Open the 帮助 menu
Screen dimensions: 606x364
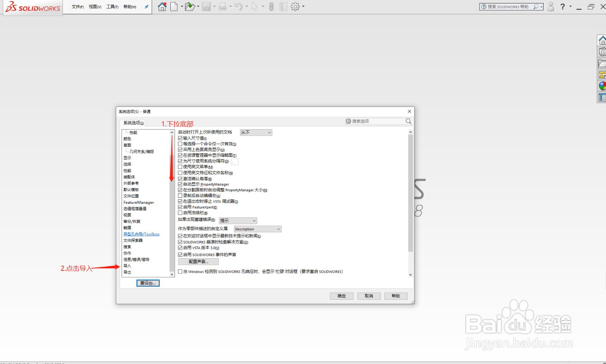130,7
